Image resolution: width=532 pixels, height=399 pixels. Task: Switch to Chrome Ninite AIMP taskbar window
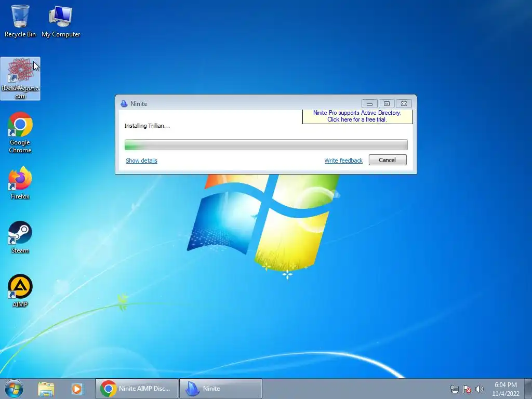coord(137,389)
